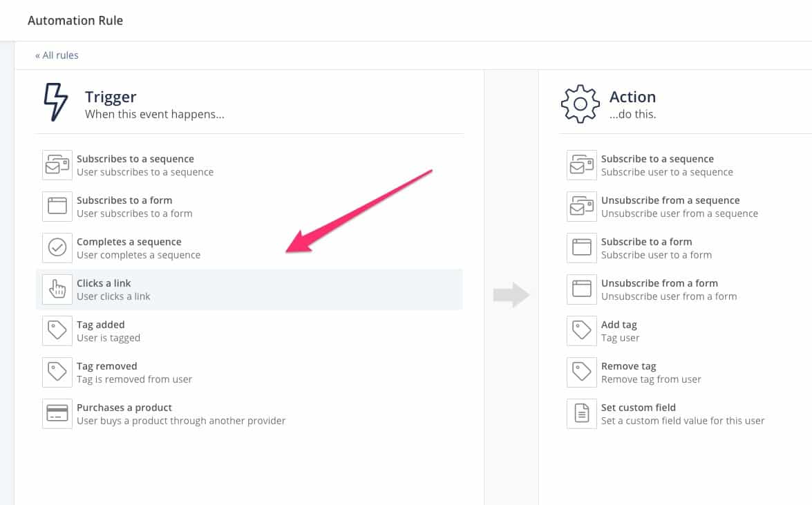812x505 pixels.
Task: Click the Action gear icon
Action: (x=580, y=104)
